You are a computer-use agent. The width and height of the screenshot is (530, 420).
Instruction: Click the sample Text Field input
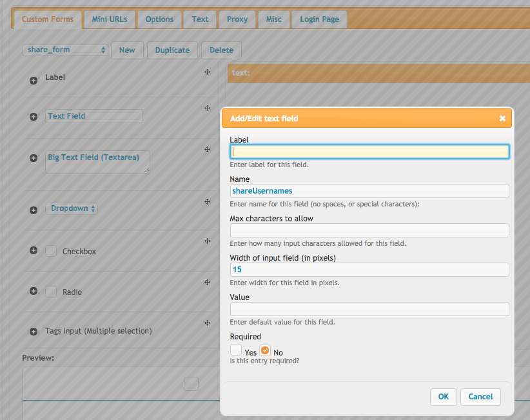[94, 116]
